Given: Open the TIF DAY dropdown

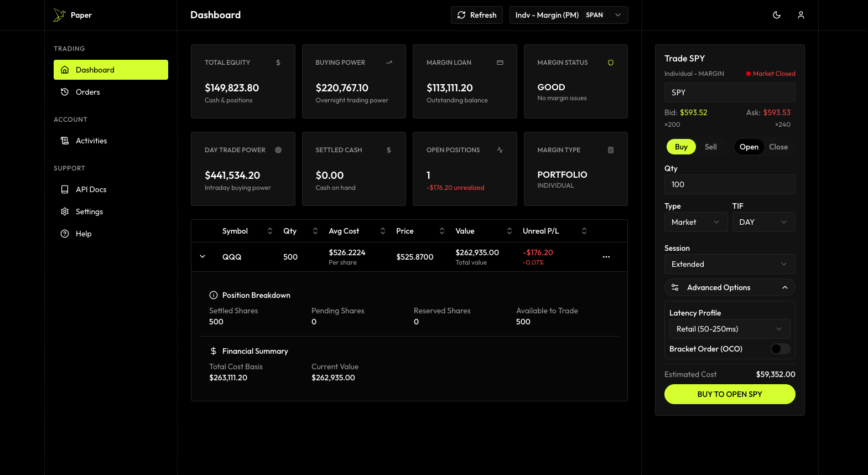Looking at the screenshot, I should coord(763,222).
